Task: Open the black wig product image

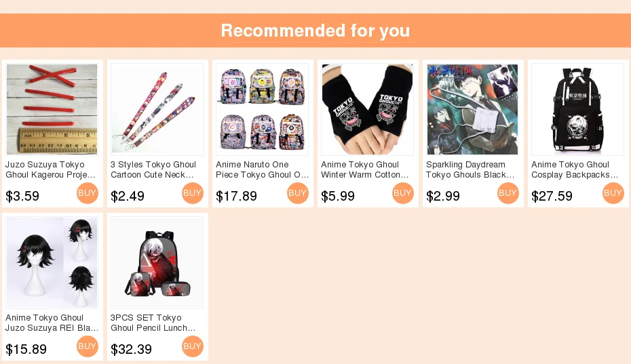Action: click(52, 262)
